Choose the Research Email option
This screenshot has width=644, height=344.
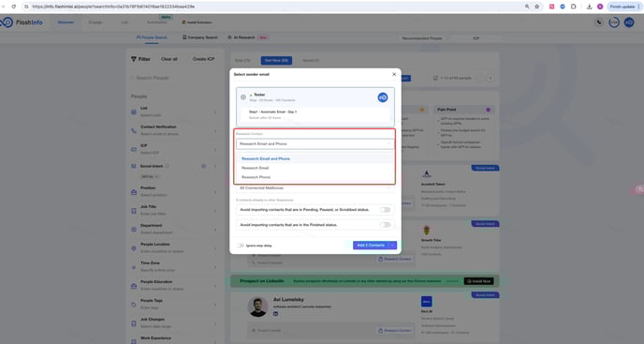point(255,168)
